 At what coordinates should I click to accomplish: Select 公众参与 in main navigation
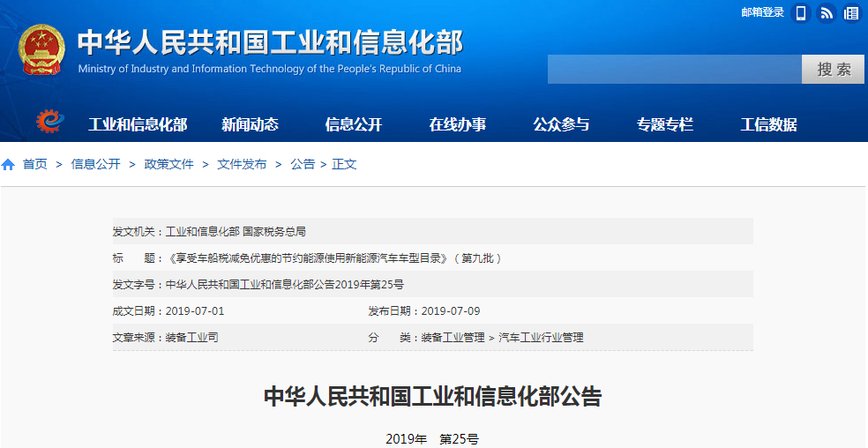(561, 124)
